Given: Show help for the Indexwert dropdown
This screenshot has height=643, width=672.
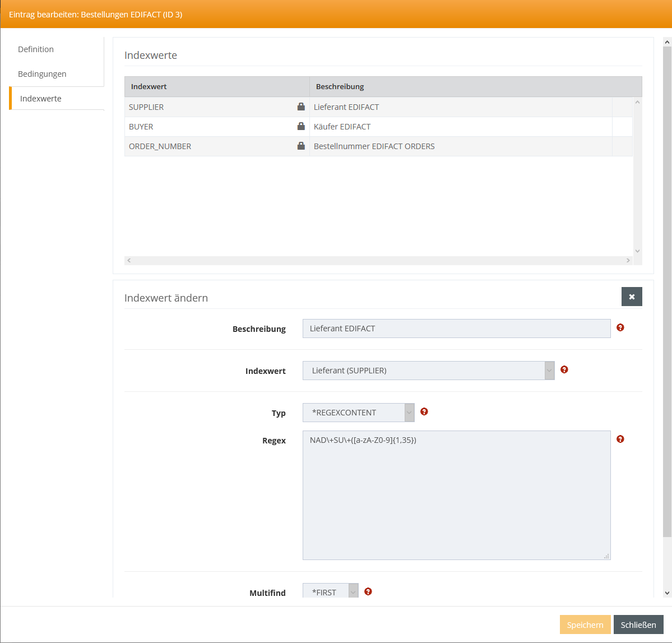Looking at the screenshot, I should (x=564, y=369).
